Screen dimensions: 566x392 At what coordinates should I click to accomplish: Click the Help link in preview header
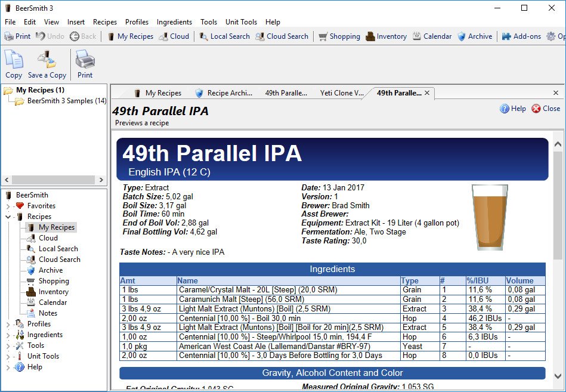[x=513, y=109]
